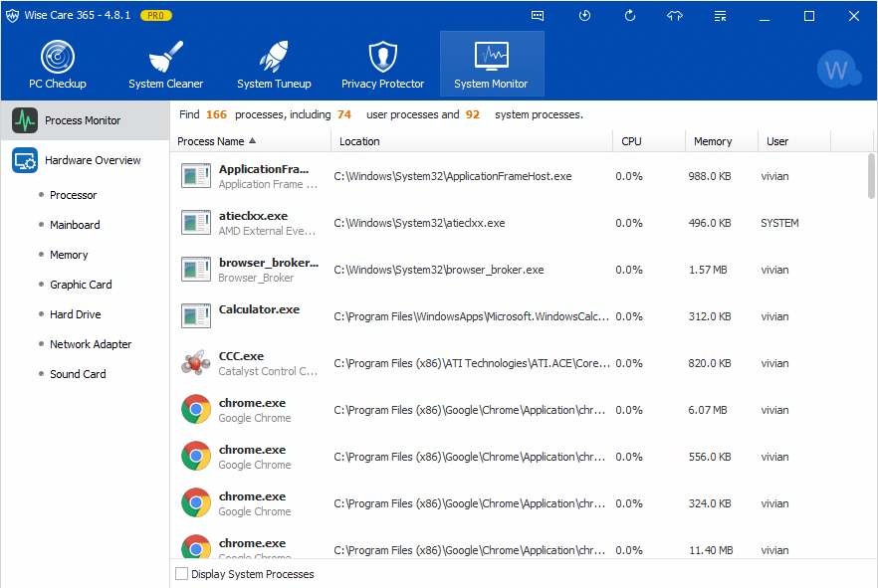Click the 1.57 MB memory value
This screenshot has width=878, height=588.
[x=708, y=270]
